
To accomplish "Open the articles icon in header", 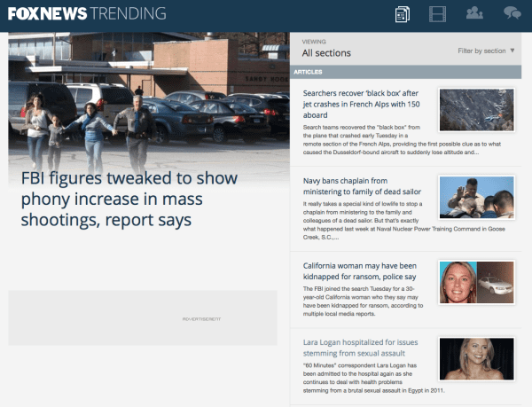I will click(403, 14).
